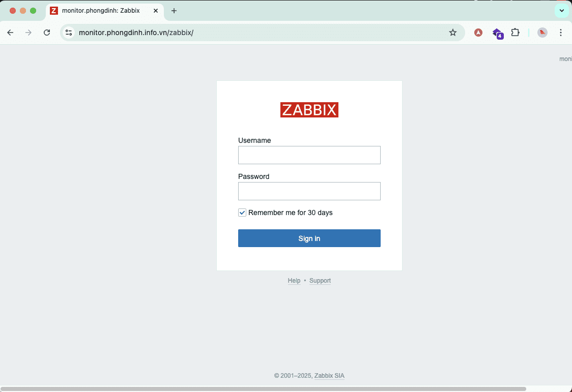Click the browser forward arrow
Viewport: 572px width, 392px height.
pos(28,33)
